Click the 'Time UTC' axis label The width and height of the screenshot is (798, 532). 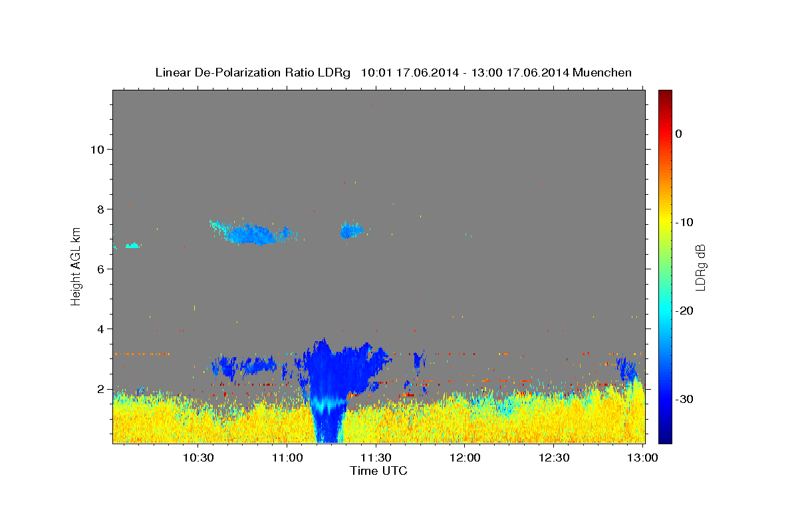tap(378, 471)
